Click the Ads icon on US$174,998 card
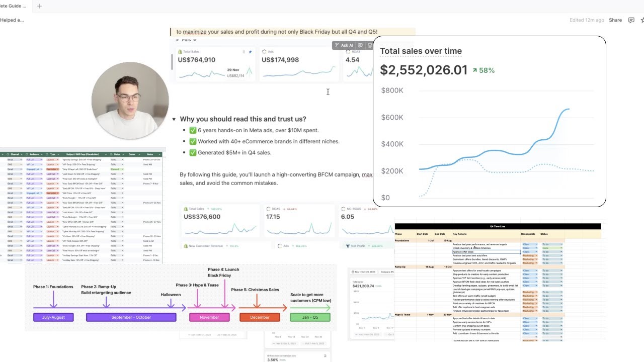 (264, 51)
